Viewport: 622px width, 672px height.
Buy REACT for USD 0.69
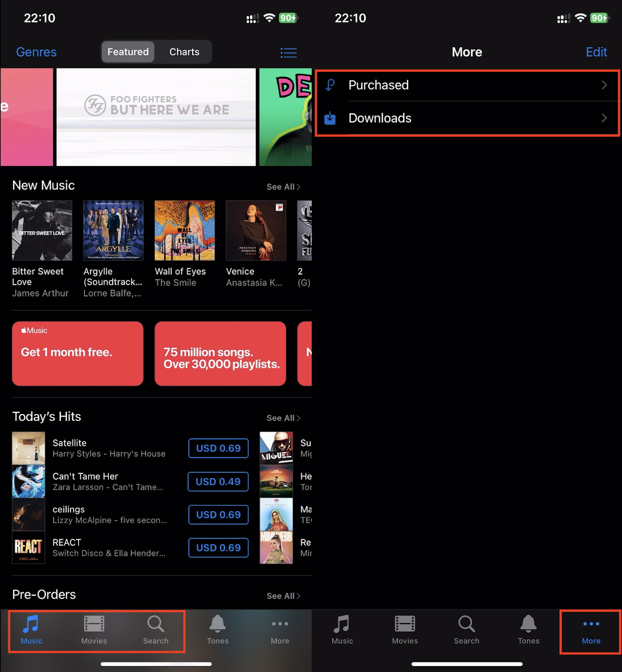tap(218, 548)
